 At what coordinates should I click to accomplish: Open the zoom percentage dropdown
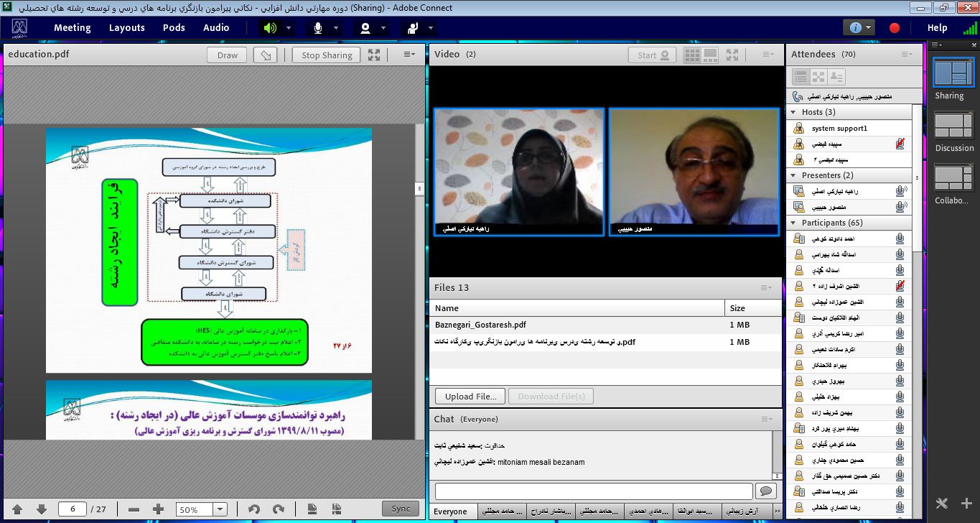click(x=220, y=509)
